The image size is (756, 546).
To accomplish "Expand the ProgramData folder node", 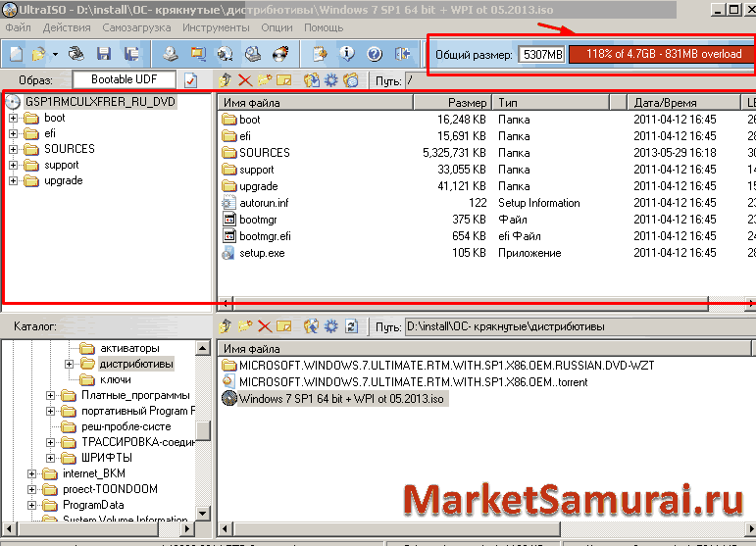I will pyautogui.click(x=31, y=505).
